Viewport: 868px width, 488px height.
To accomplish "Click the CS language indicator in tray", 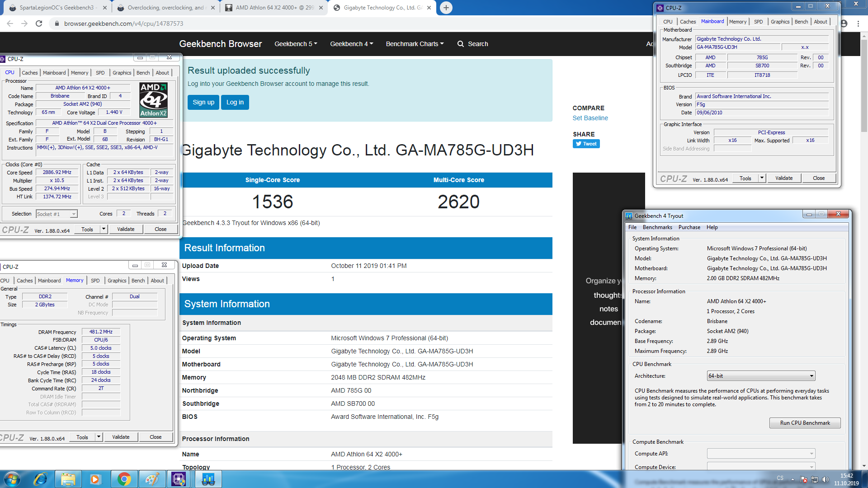I will pos(780,478).
